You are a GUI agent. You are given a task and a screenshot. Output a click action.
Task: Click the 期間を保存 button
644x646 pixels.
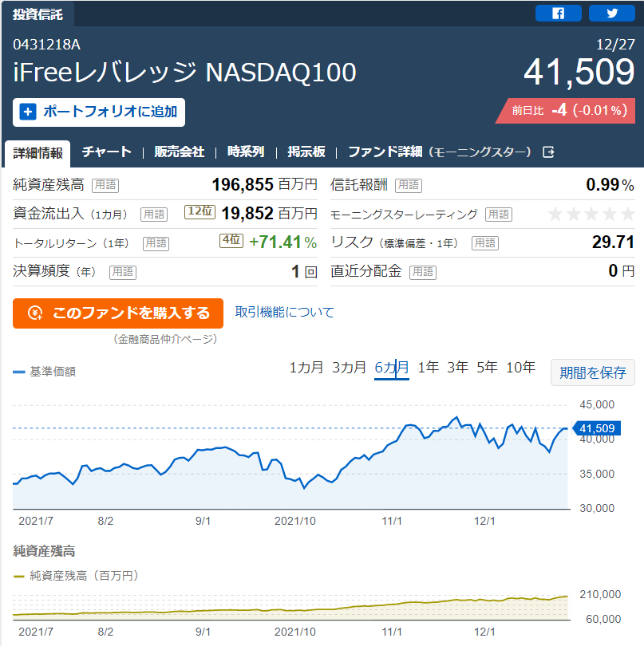click(x=592, y=372)
